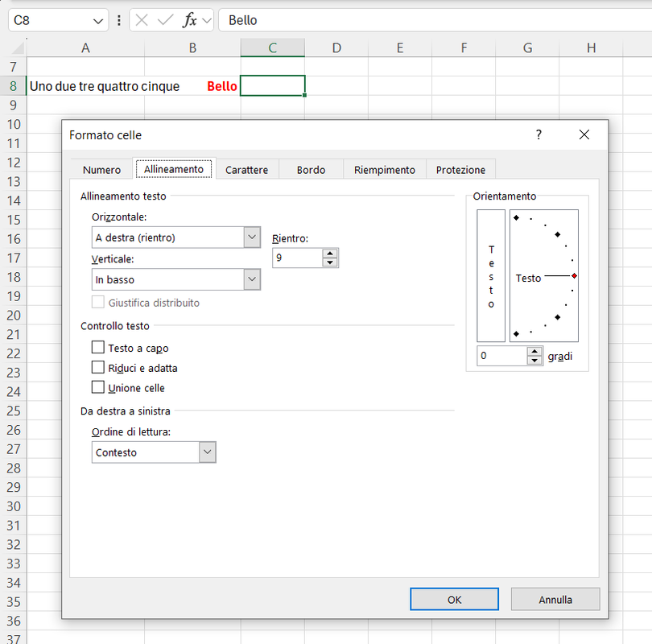Screen dimensions: 652x644
Task: Select cell with Uno due tre quattro cinque
Action: click(85, 86)
